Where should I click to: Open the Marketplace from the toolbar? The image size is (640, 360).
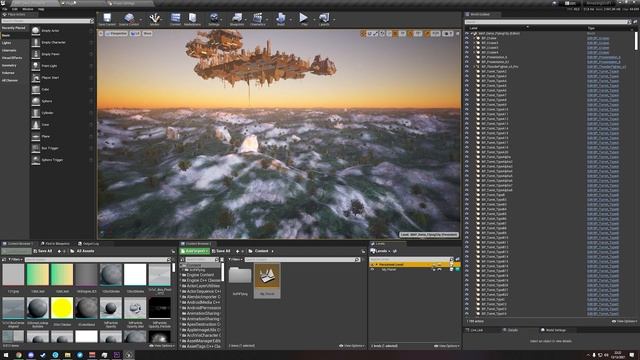[x=192, y=18]
